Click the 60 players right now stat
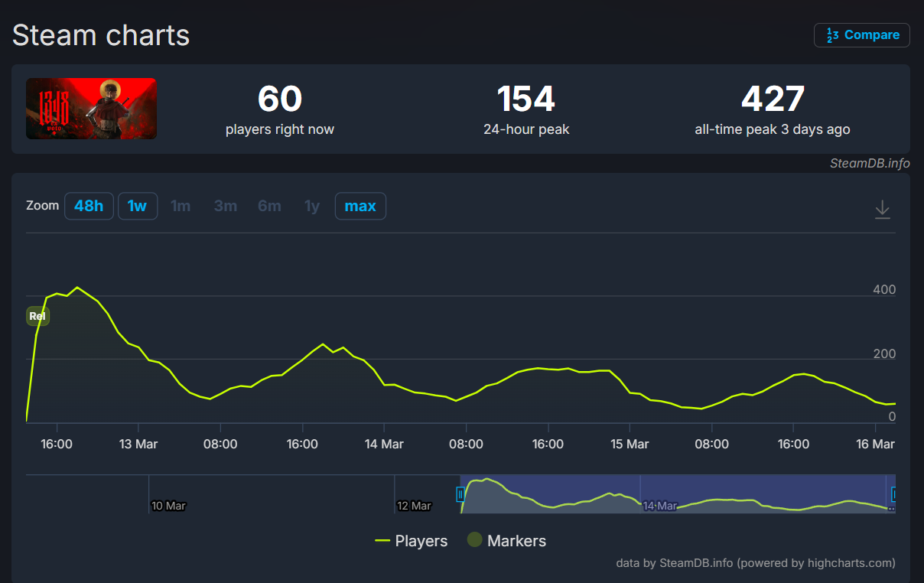 tap(280, 110)
